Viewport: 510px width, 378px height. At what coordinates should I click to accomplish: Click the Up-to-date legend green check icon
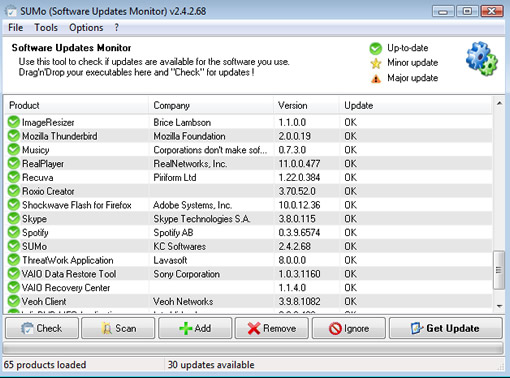376,49
